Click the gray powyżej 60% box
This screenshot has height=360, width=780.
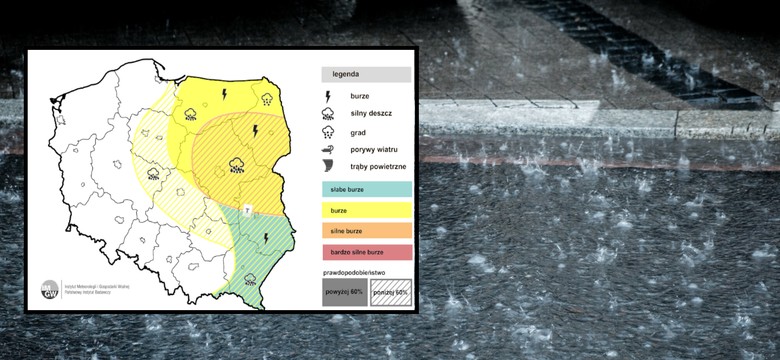[344, 292]
